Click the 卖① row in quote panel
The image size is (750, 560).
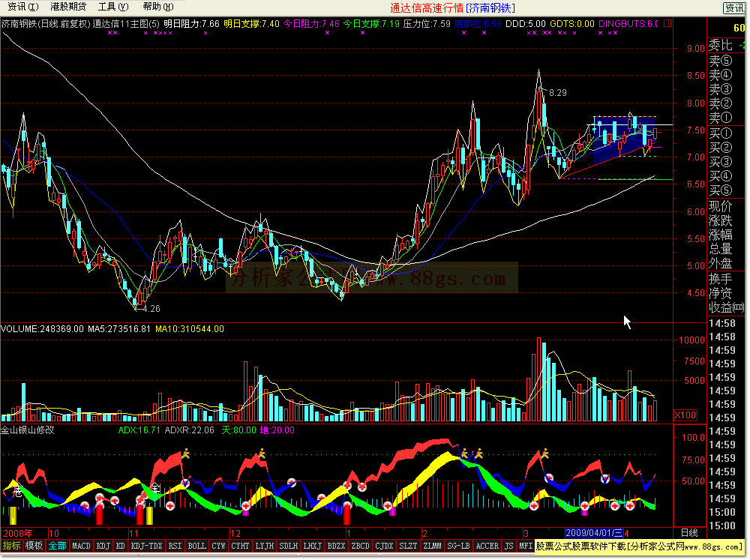pos(720,118)
